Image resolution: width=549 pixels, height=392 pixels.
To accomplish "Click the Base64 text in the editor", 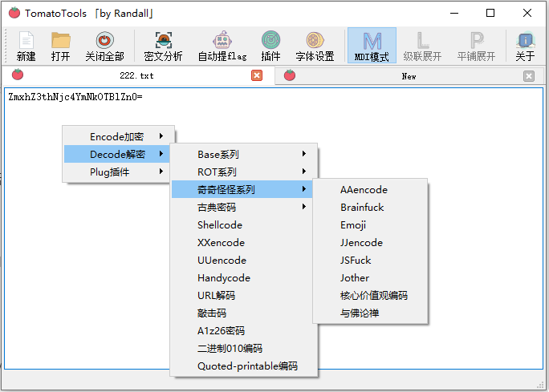I will click(75, 97).
